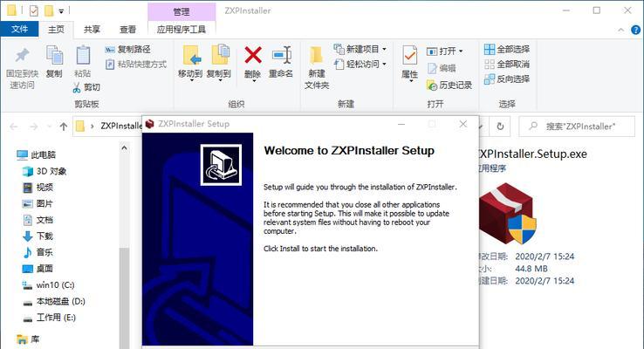Click quick access new folder icon
The image size is (644, 349).
[49, 10]
